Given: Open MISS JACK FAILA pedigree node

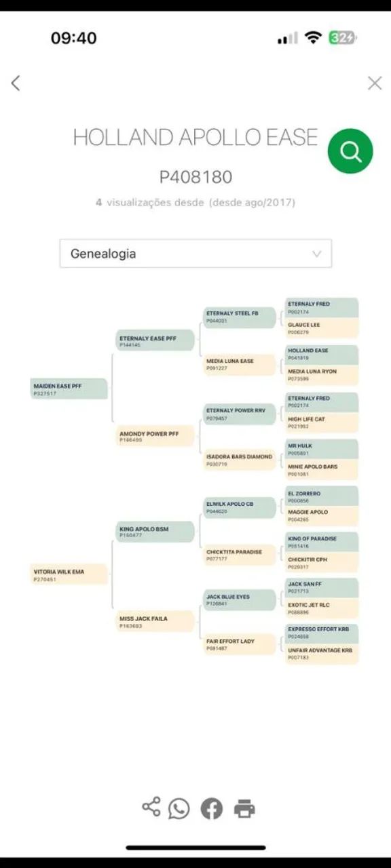Looking at the screenshot, I should (155, 621).
